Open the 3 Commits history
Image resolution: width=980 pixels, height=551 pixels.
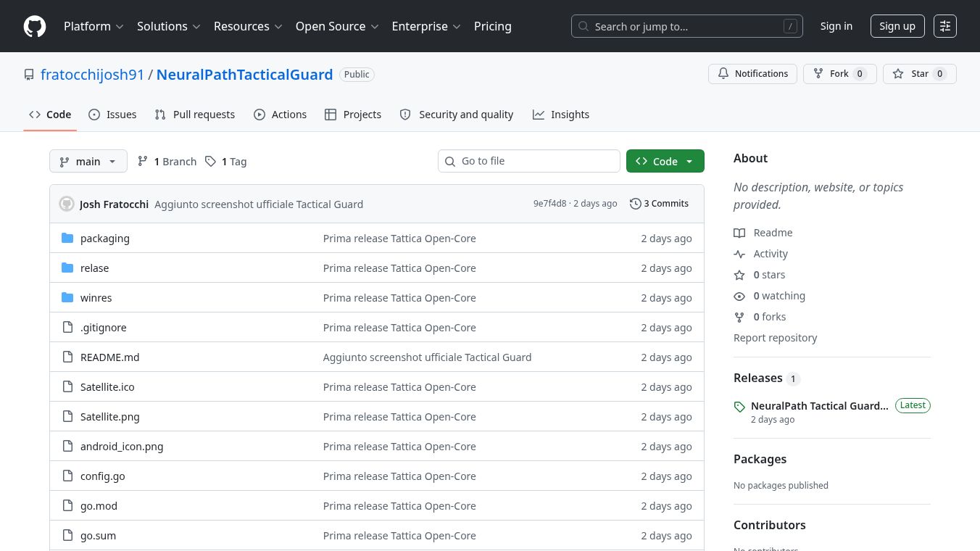pyautogui.click(x=659, y=204)
